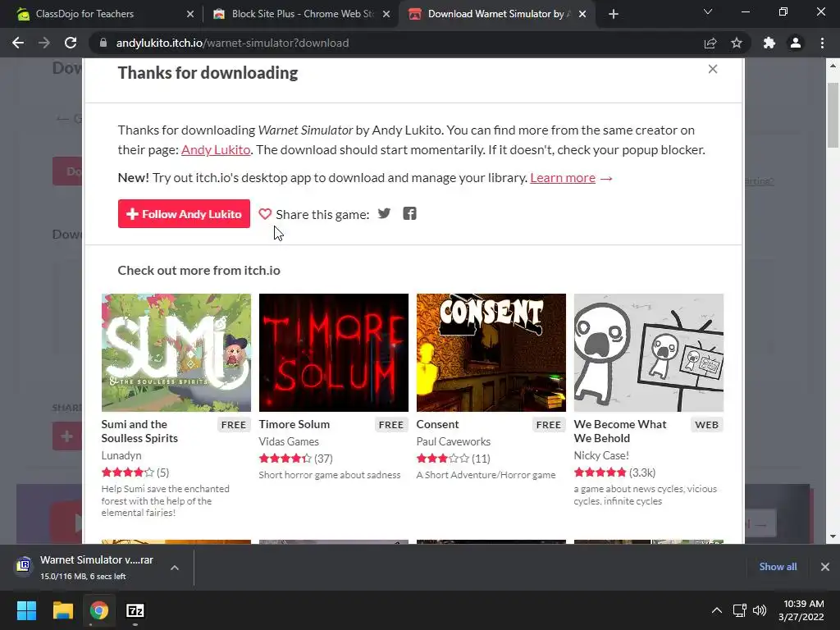Open the Paul Caveworks author link
This screenshot has height=630, width=840.
click(x=453, y=441)
